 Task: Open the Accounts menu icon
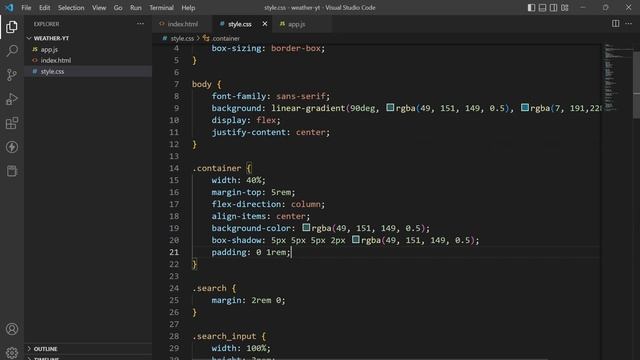coord(12,329)
